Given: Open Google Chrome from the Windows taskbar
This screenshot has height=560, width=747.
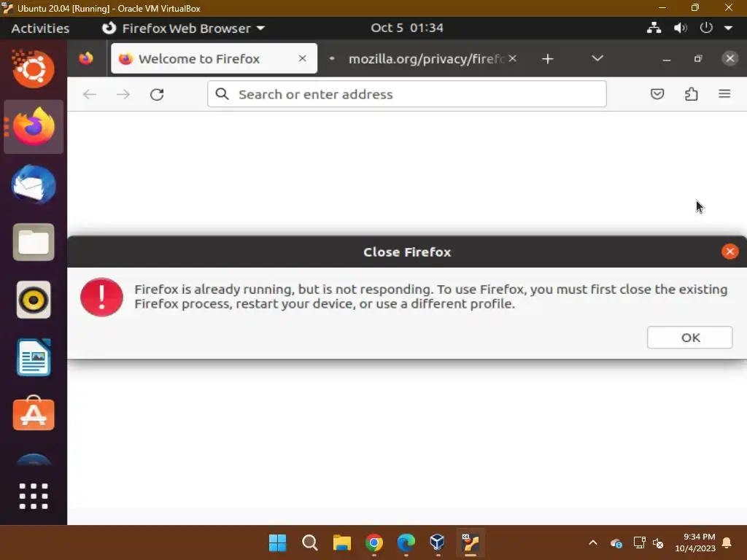Looking at the screenshot, I should click(x=374, y=542).
